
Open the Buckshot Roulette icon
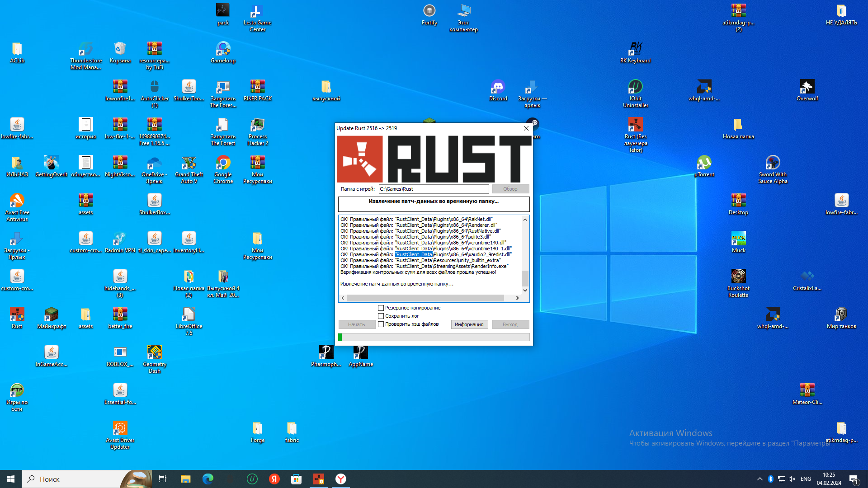(x=738, y=284)
